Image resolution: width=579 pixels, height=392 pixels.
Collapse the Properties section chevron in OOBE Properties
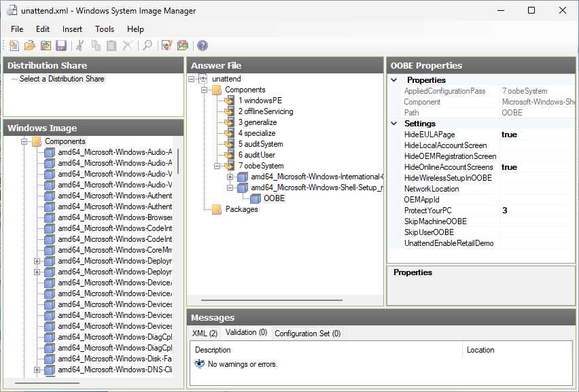394,79
